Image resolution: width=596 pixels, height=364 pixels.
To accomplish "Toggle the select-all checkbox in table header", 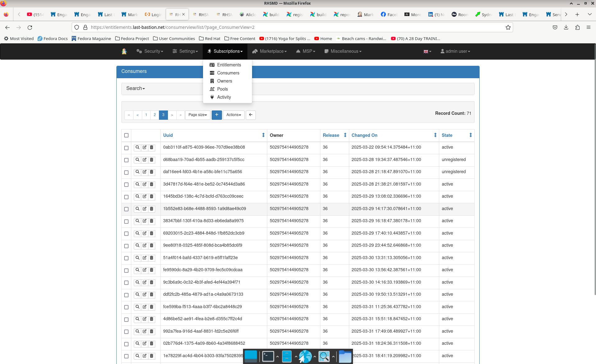I will pyautogui.click(x=126, y=135).
